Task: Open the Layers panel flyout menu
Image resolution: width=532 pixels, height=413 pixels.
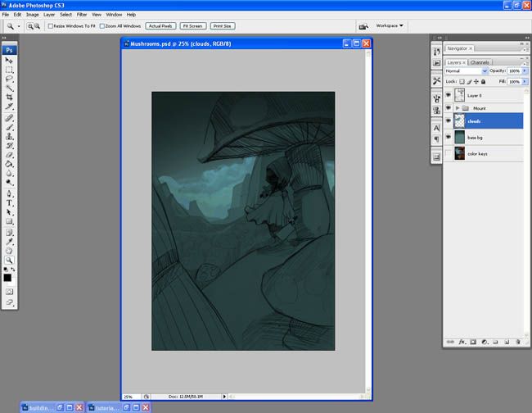Action: [525, 63]
